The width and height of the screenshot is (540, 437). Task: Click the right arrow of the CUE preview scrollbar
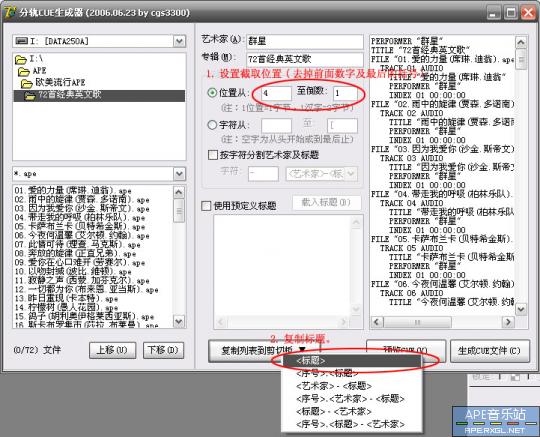coord(508,322)
